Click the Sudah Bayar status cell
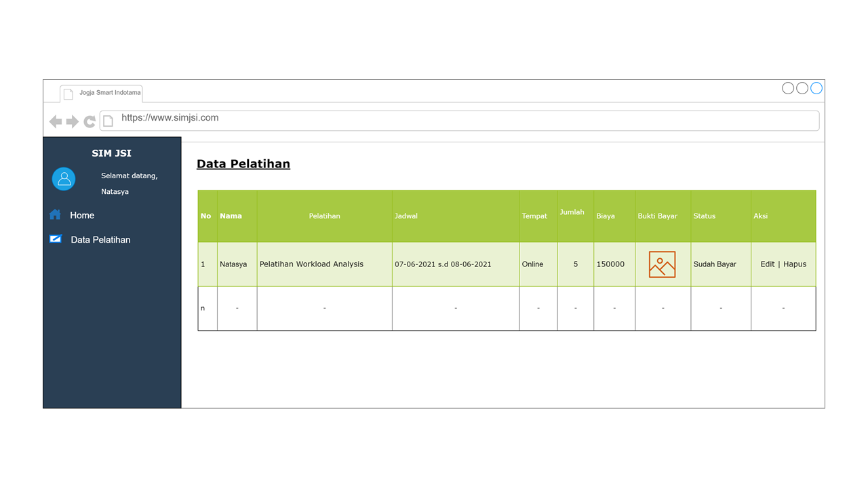 715,264
